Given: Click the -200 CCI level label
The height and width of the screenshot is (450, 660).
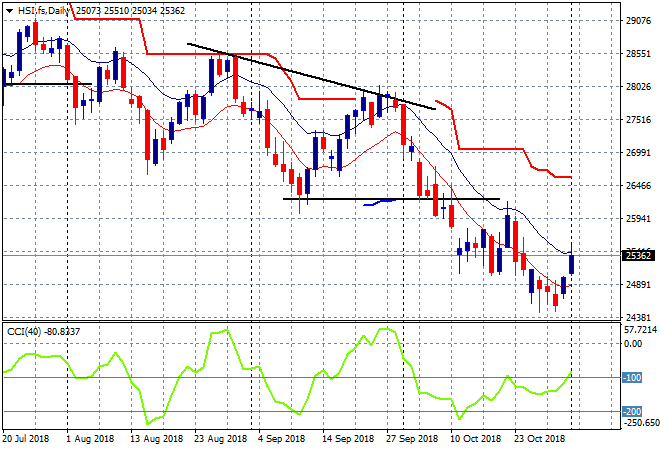Looking at the screenshot, I should click(x=632, y=411).
